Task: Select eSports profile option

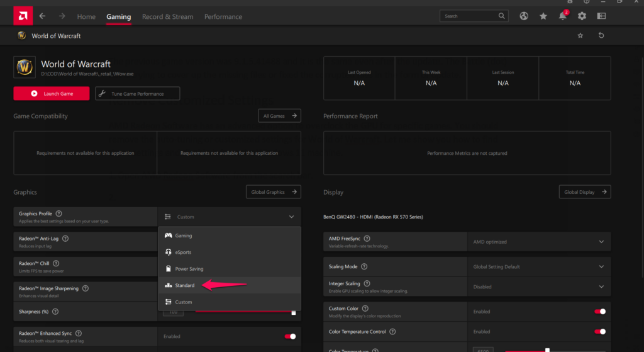Action: (x=229, y=252)
